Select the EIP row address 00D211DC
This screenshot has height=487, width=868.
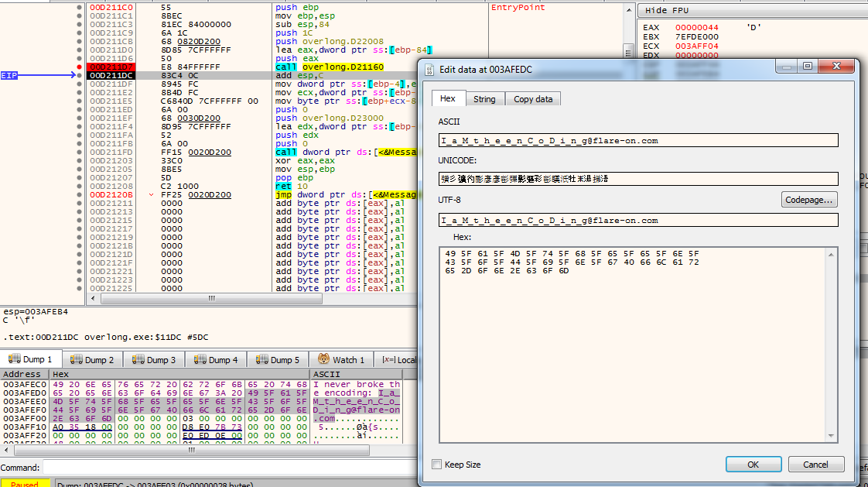click(x=111, y=75)
